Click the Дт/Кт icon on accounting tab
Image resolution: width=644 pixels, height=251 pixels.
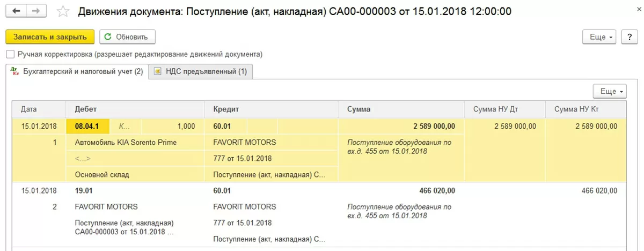click(x=14, y=72)
